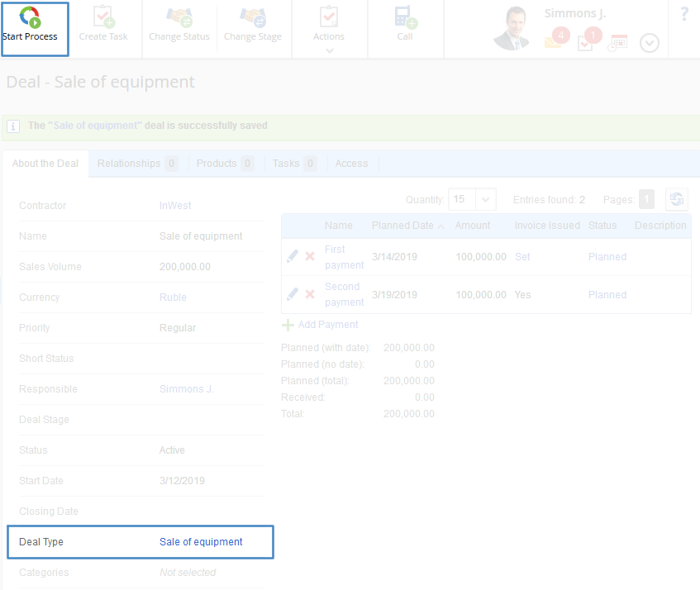
Task: Refresh the payments table
Action: click(x=677, y=199)
